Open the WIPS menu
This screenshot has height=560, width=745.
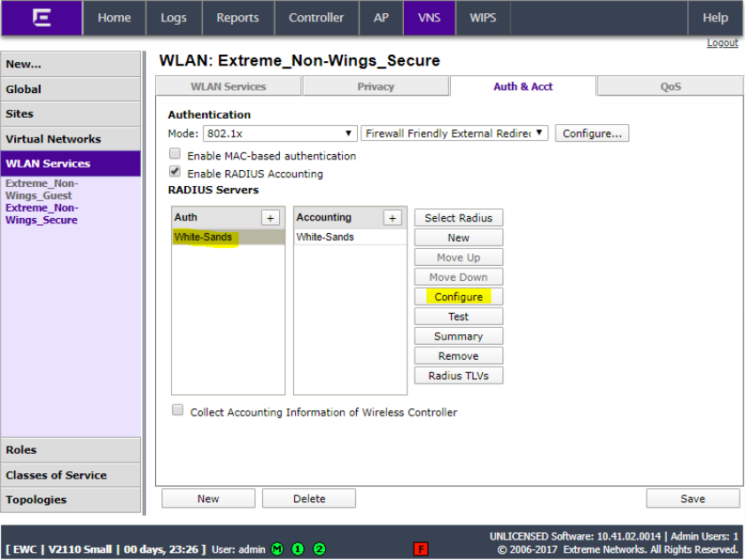[483, 18]
